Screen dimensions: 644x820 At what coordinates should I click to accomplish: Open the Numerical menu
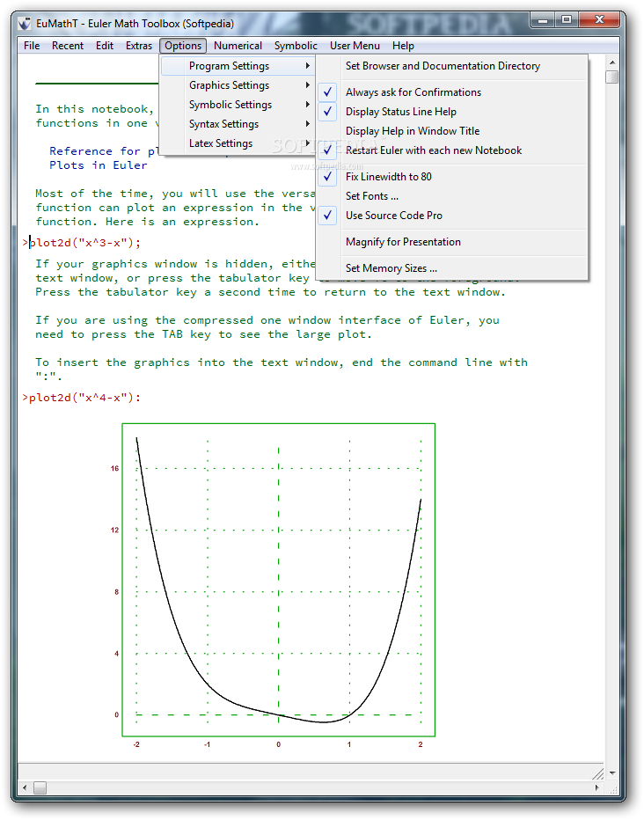click(238, 46)
